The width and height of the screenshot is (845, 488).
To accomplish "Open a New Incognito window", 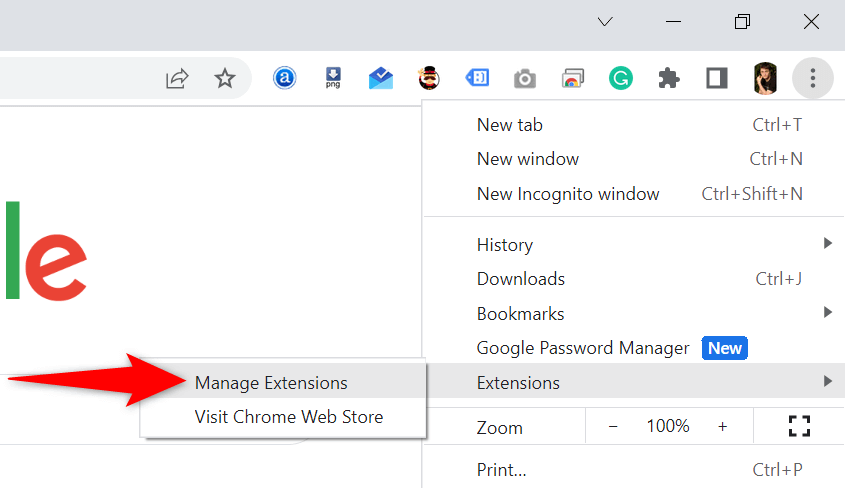I will [568, 193].
